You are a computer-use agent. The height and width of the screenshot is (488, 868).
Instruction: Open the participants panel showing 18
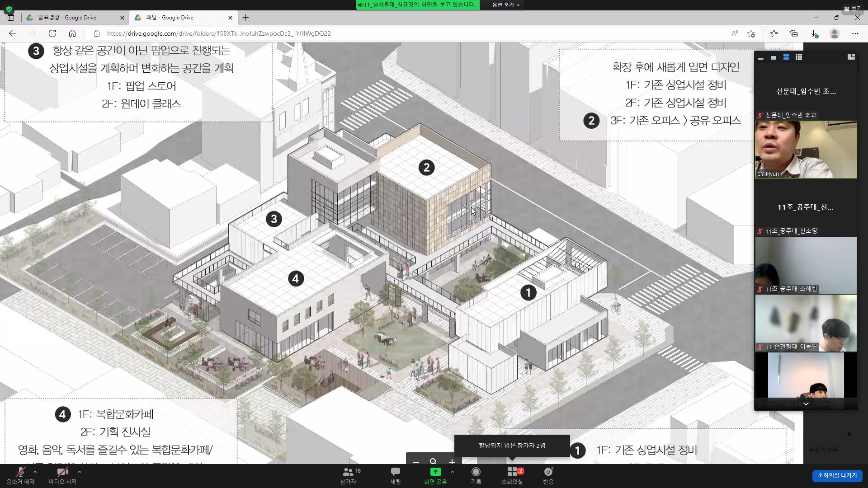coord(349,475)
